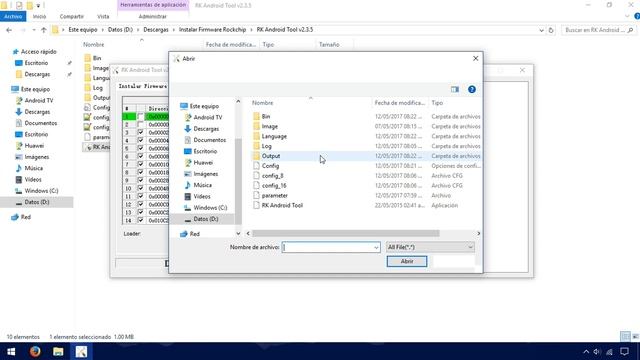Select RK Android Tool application in dialog
640x360 pixels.
[282, 205]
